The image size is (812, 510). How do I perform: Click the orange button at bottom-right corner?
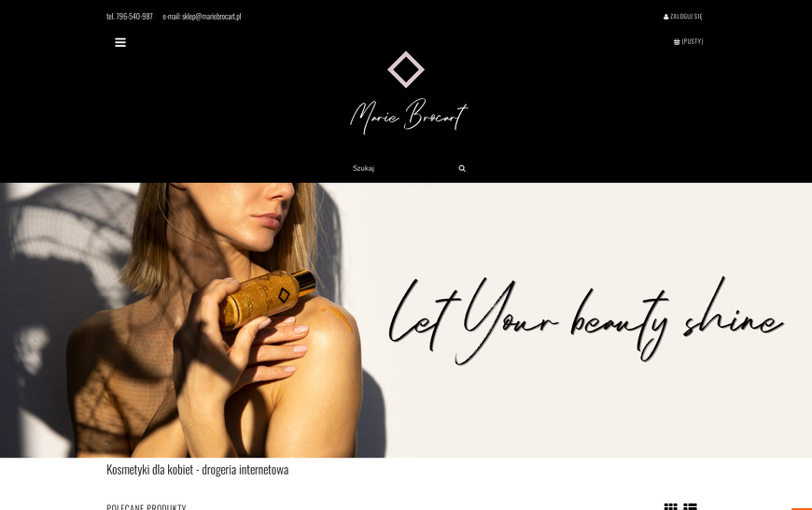[x=802, y=508]
